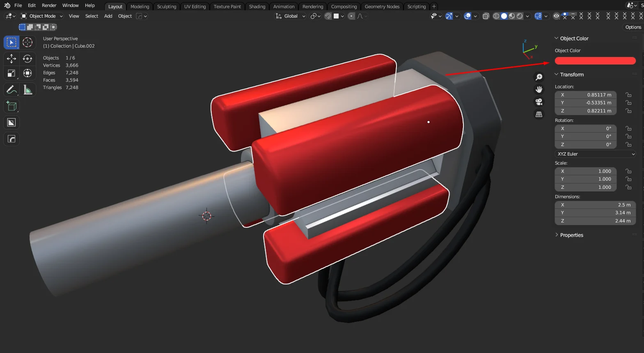Switch to the Sculpting workspace tab

click(x=167, y=7)
